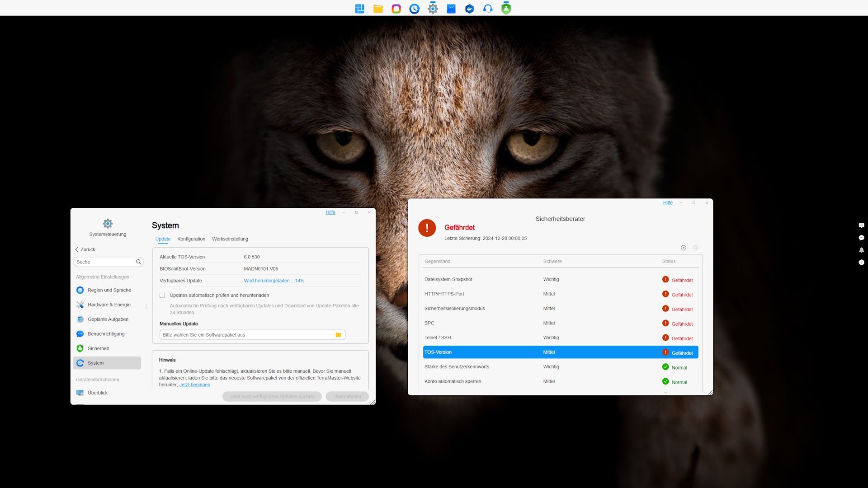Open the chat bubble icon on right edge
Viewport: 868px width, 488px height.
(x=861, y=238)
